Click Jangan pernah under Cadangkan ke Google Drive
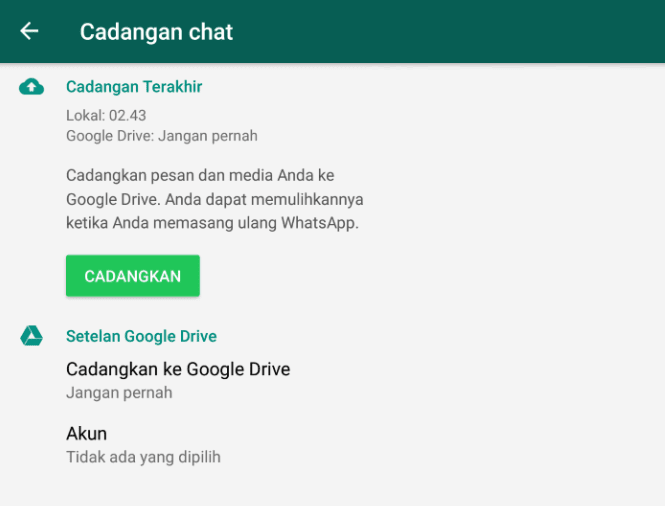This screenshot has width=665, height=506. (119, 393)
